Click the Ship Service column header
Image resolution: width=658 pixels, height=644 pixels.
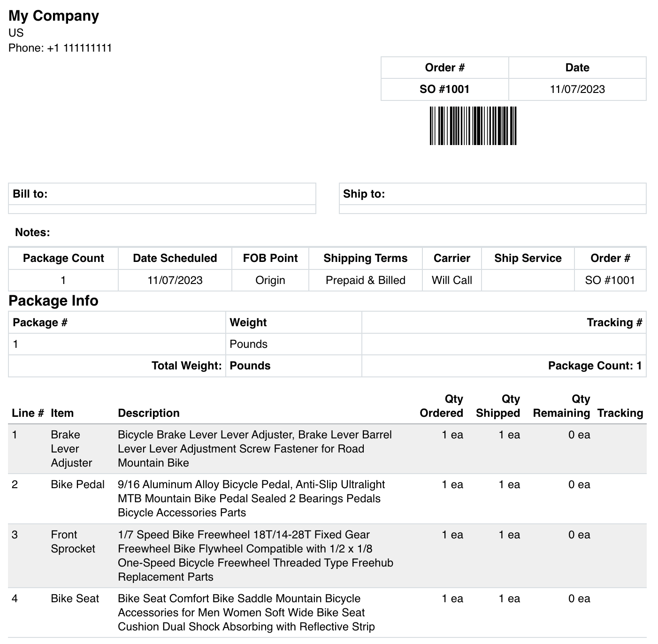(528, 258)
